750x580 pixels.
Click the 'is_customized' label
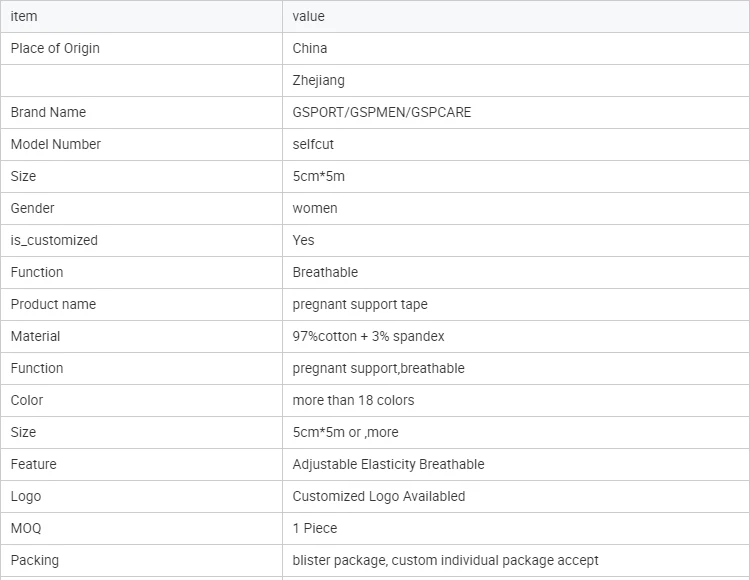pyautogui.click(x=54, y=241)
